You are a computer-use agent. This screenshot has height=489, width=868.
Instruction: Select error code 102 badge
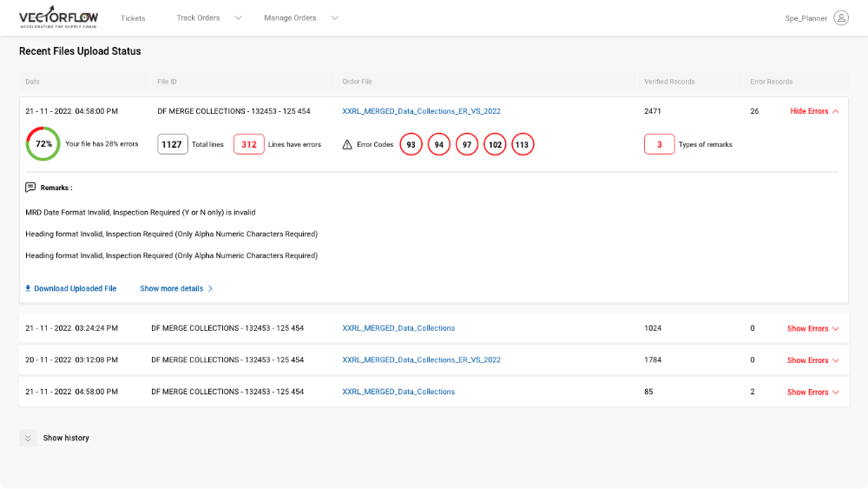click(x=494, y=144)
